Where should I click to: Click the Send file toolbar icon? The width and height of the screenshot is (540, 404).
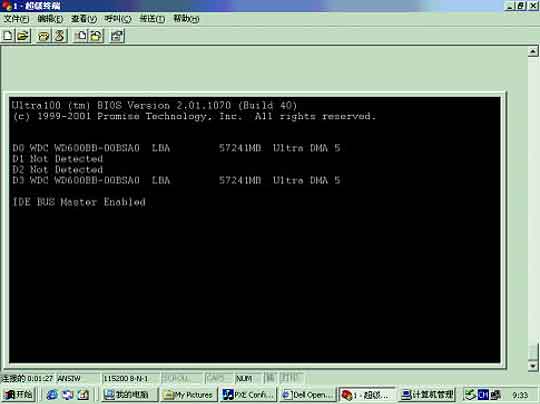click(81, 35)
